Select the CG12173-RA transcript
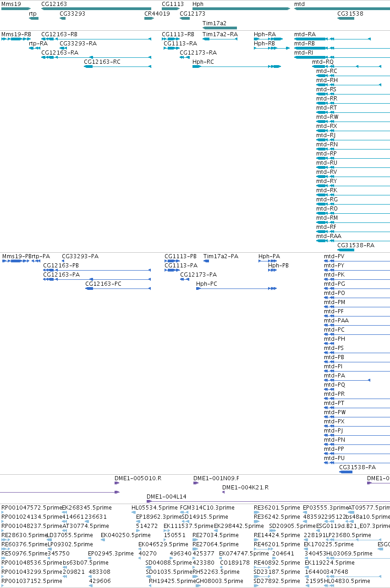This screenshot has height=588, width=390. point(185,57)
